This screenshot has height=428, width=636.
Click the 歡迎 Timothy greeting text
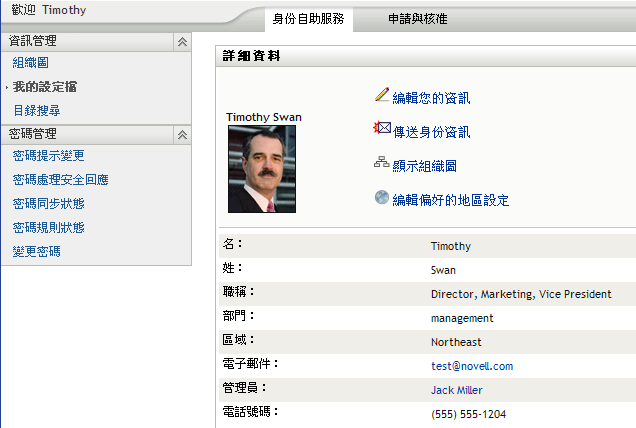tap(49, 10)
